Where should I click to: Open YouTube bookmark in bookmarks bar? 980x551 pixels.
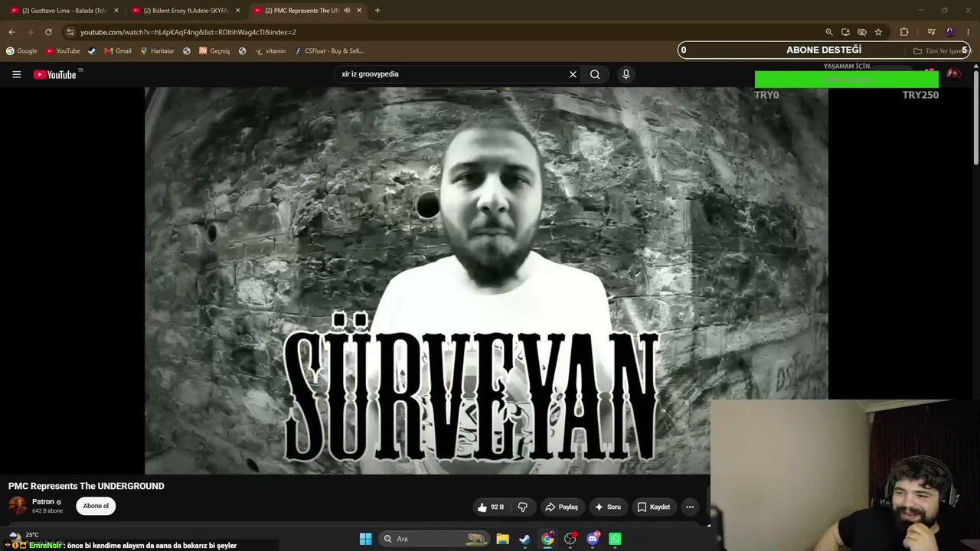pyautogui.click(x=63, y=51)
